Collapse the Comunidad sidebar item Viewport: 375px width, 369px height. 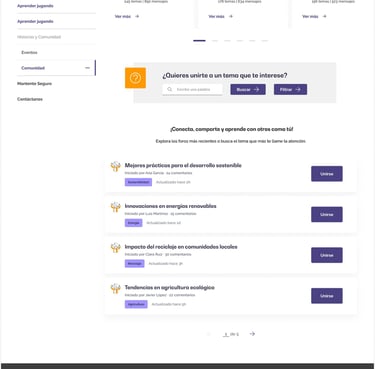(x=87, y=68)
